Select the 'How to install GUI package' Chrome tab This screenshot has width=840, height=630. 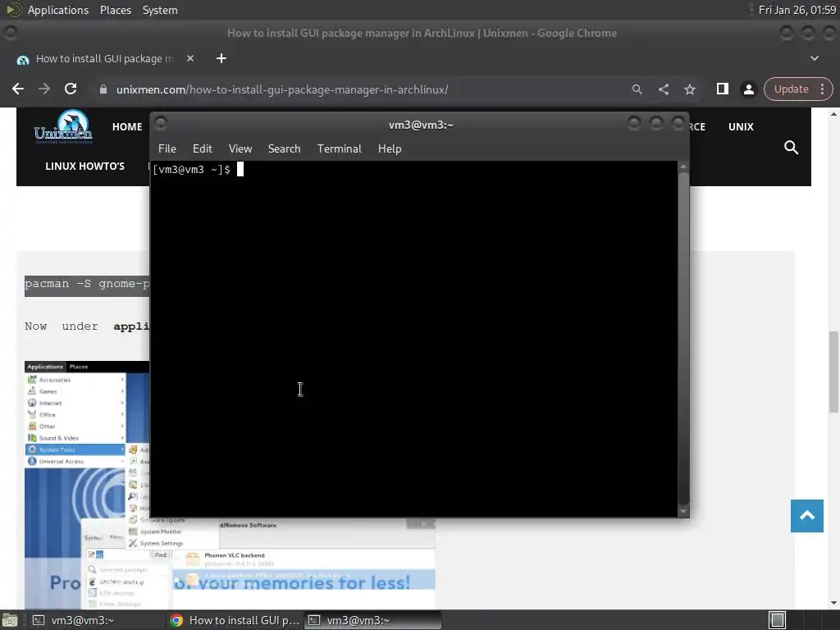(104, 58)
